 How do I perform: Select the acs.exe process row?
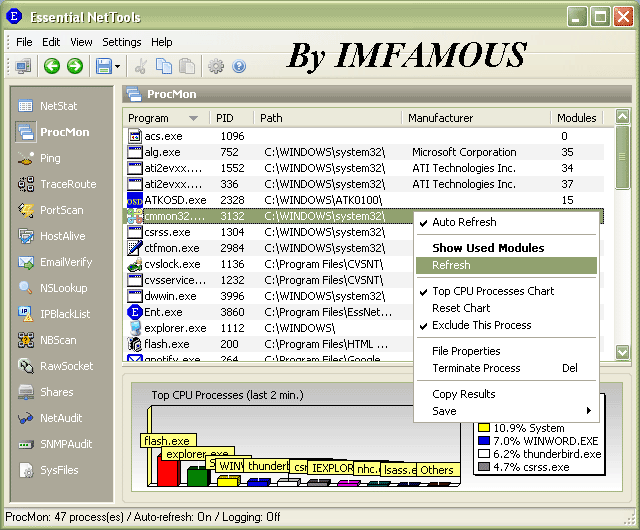pyautogui.click(x=363, y=136)
